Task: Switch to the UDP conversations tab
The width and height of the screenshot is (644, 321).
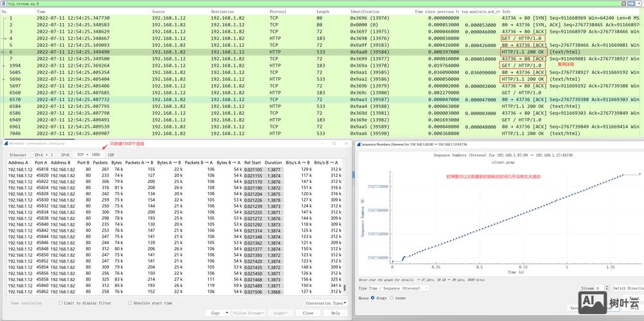Action: coord(111,155)
